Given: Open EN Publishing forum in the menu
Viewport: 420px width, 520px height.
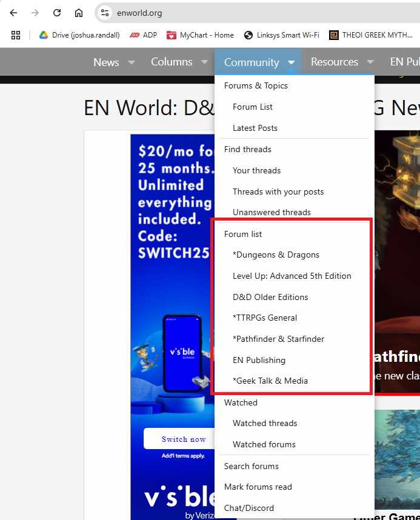Looking at the screenshot, I should (259, 360).
